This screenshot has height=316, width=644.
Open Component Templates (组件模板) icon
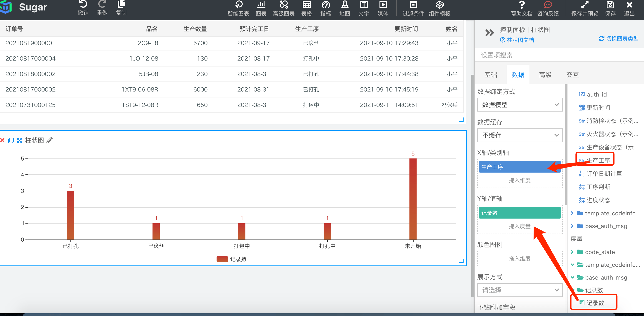click(x=439, y=5)
